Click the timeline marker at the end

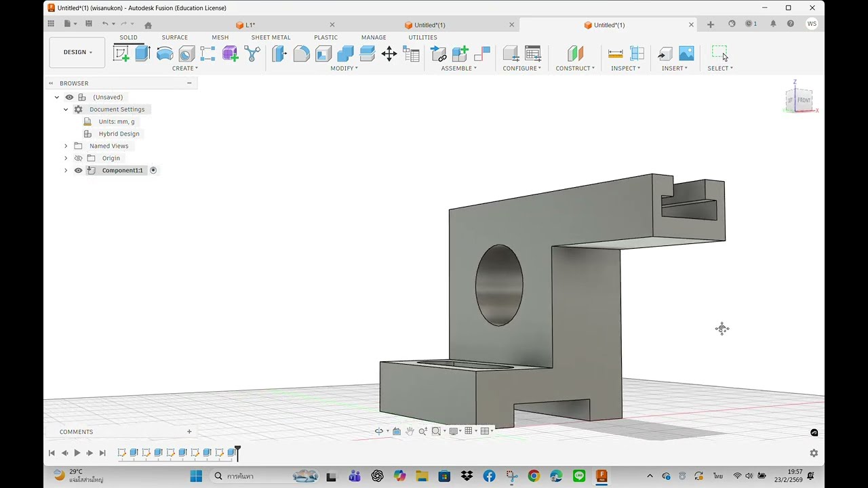237,452
